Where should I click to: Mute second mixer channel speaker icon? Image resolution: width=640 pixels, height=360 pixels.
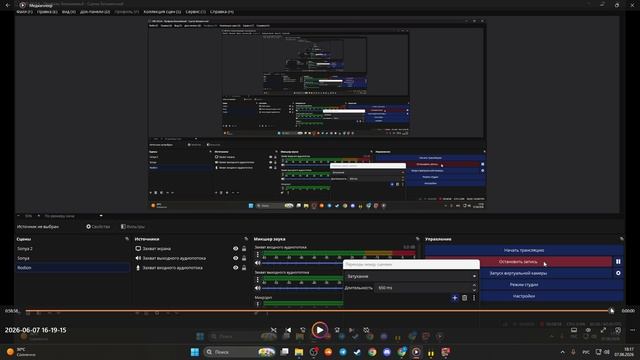click(258, 288)
